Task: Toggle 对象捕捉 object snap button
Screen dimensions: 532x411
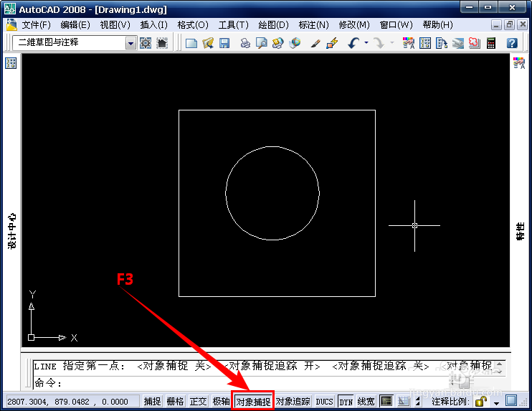Action: (x=253, y=402)
